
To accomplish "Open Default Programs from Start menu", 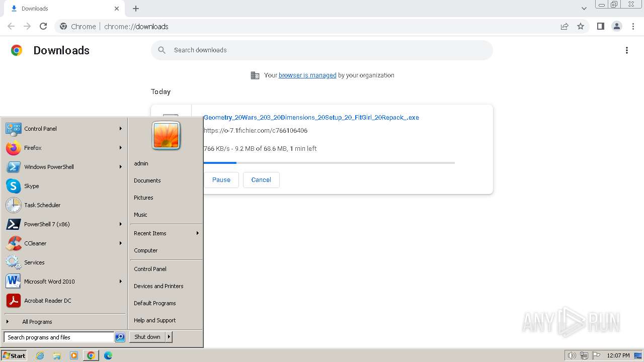I will click(155, 303).
